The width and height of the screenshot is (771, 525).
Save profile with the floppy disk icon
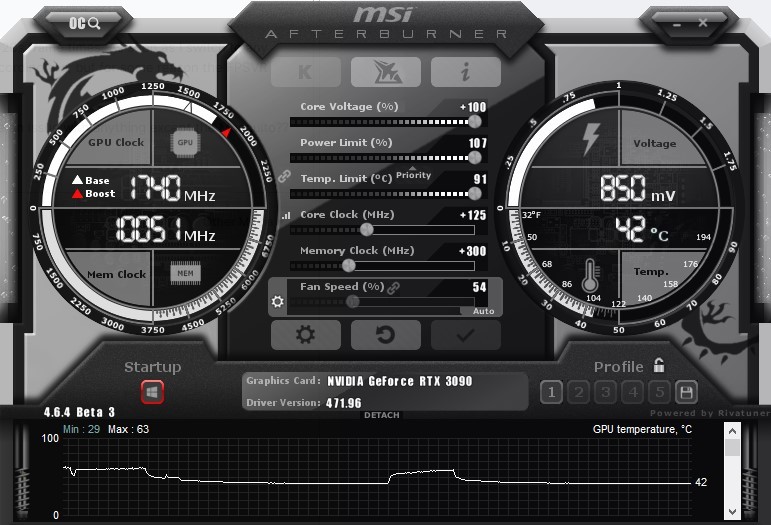tap(686, 392)
